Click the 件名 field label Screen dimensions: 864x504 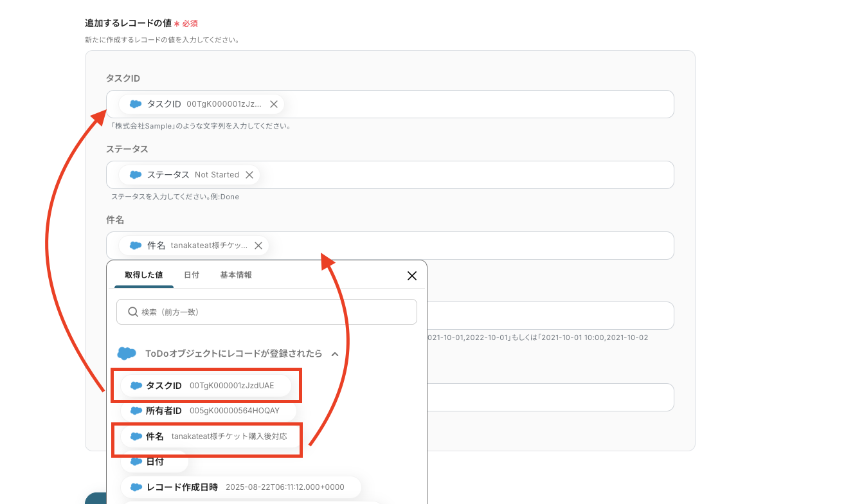tap(115, 220)
